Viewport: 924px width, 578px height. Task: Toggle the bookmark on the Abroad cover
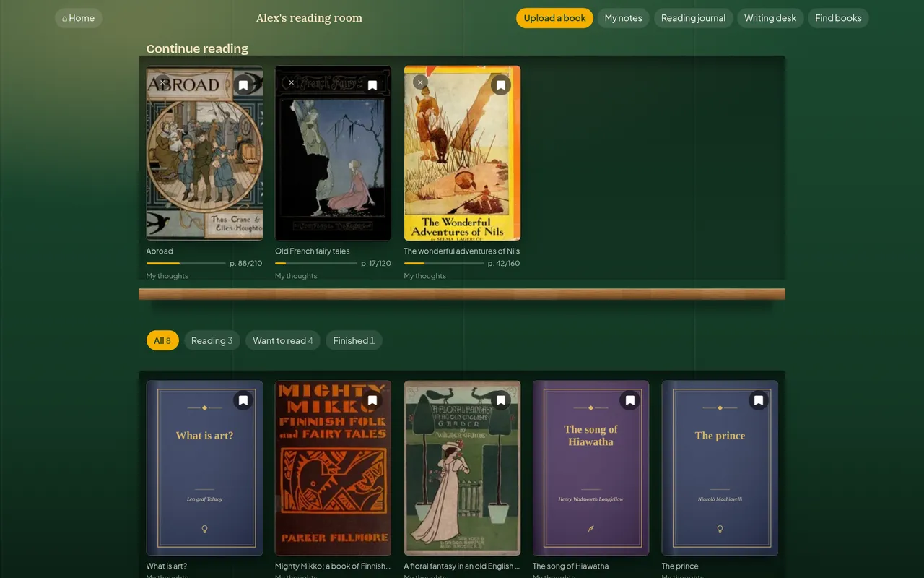click(x=243, y=85)
